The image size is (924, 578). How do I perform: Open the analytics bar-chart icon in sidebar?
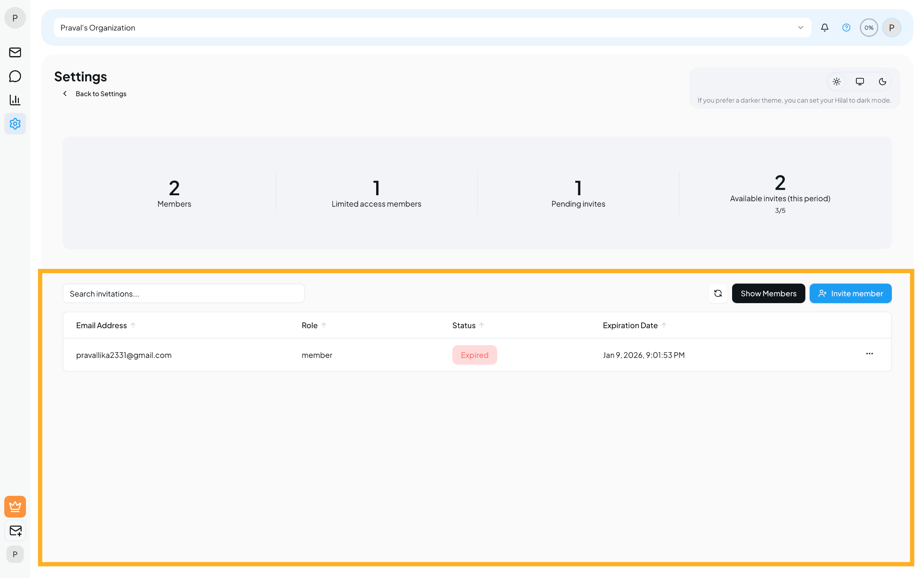[15, 100]
